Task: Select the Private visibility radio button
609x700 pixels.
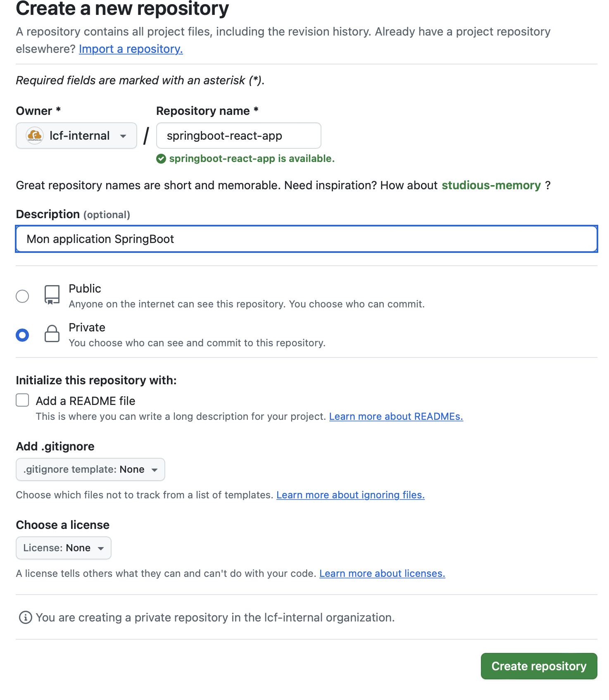Action: tap(22, 335)
